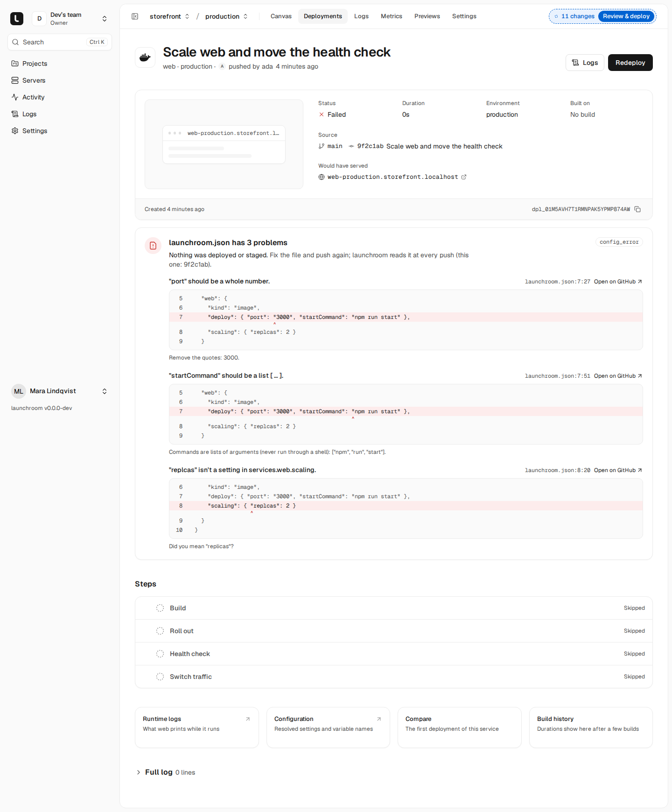Click the Switch traffic step status icon
672x812 pixels.
pyautogui.click(x=160, y=677)
